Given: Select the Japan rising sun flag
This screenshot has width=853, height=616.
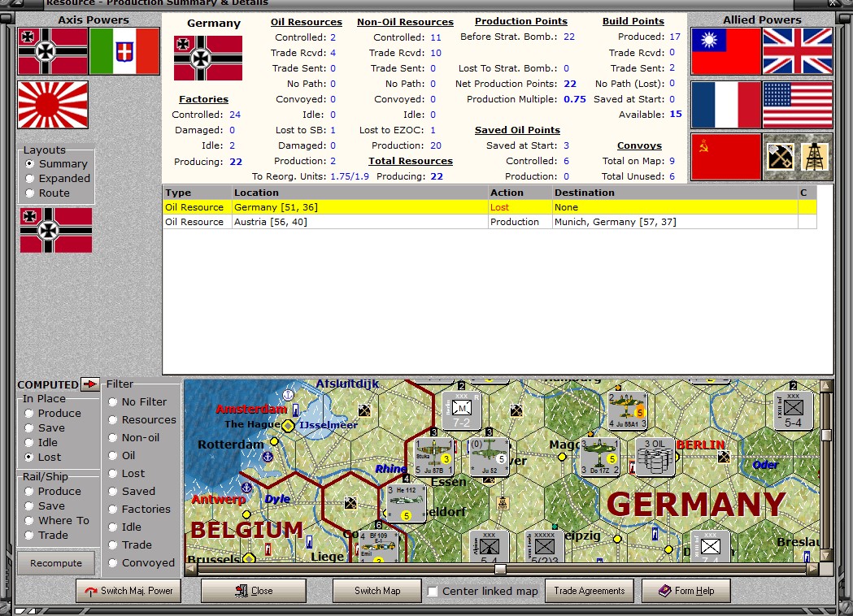Looking at the screenshot, I should tap(53, 105).
